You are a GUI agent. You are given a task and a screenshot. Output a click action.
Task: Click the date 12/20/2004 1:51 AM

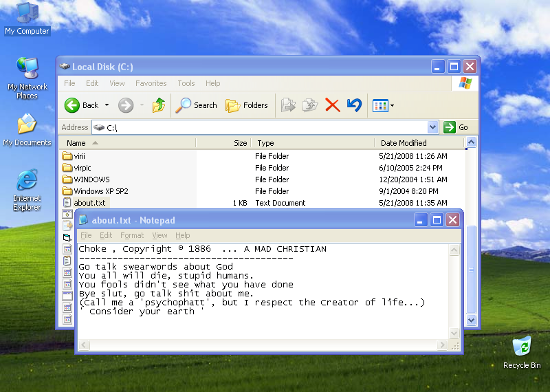413,179
